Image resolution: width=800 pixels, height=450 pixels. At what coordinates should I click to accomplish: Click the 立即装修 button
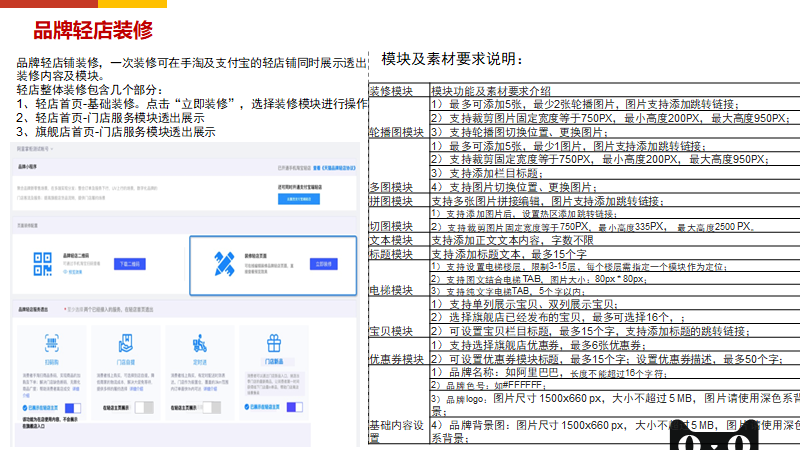tap(323, 264)
